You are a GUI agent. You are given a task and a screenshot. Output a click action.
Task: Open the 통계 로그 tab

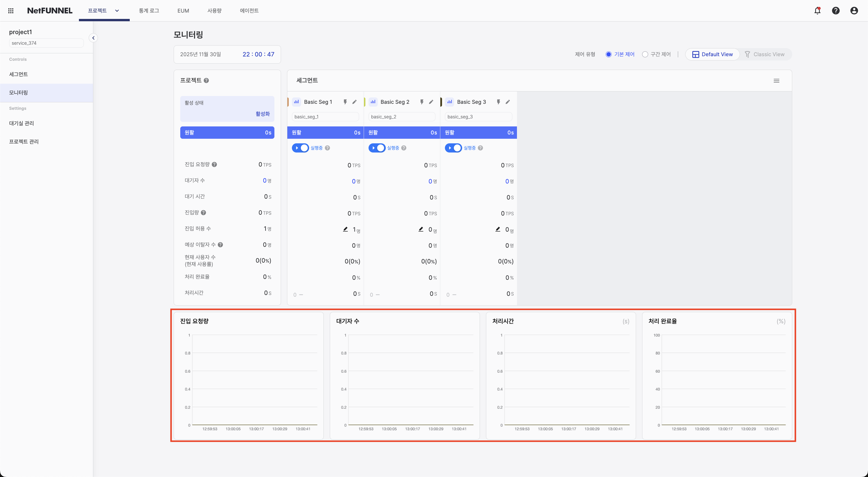(x=149, y=11)
